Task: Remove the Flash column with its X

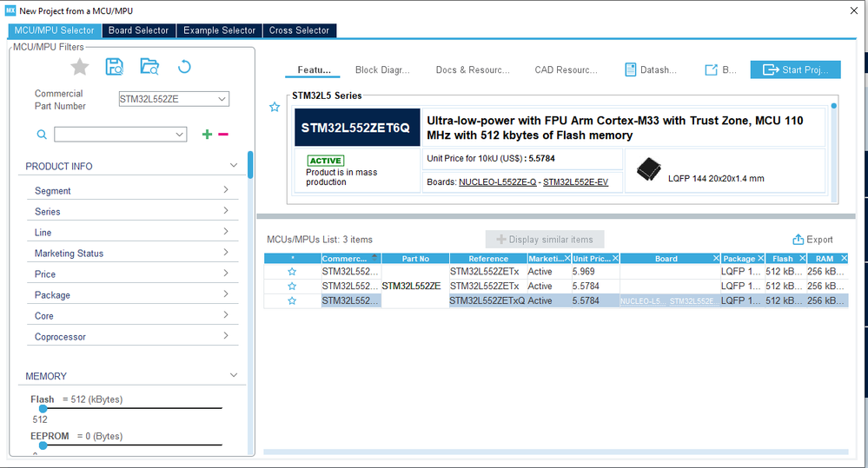Action: pos(802,259)
